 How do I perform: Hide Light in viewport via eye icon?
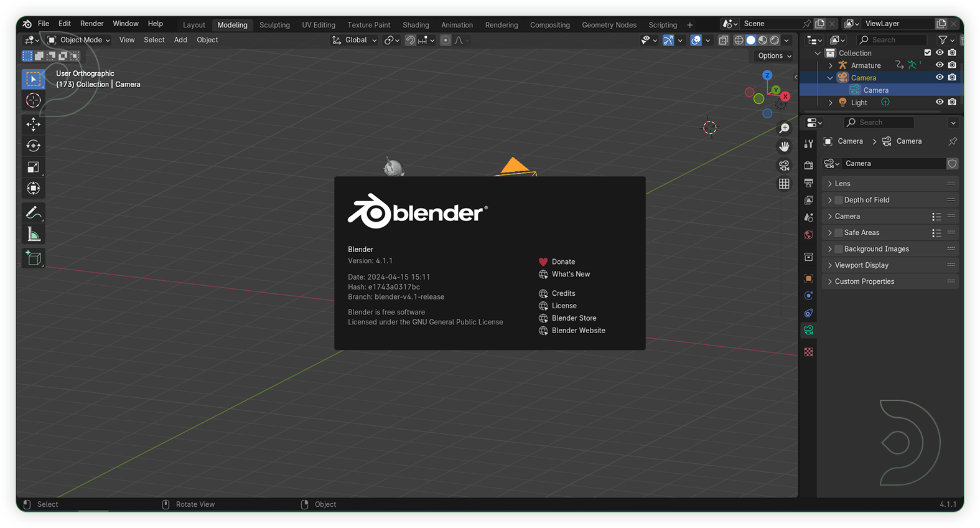940,102
